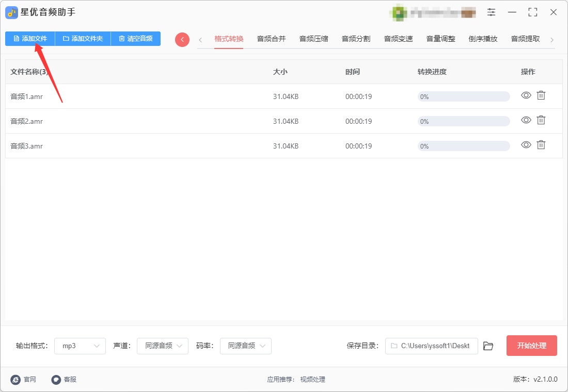Click the 清空音频 button

[x=136, y=39]
